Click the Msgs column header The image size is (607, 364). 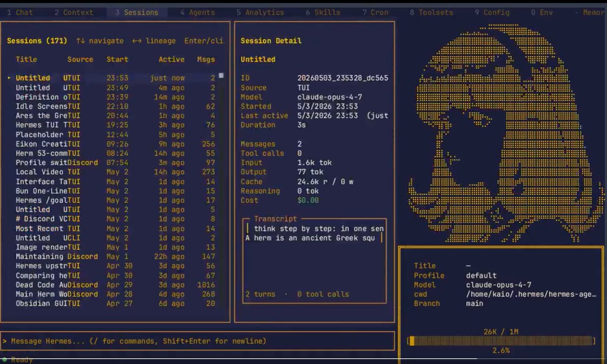pyautogui.click(x=206, y=59)
